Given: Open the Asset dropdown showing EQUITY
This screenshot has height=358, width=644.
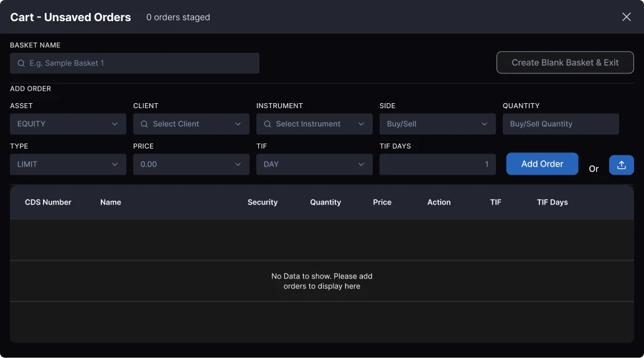Looking at the screenshot, I should pyautogui.click(x=68, y=124).
